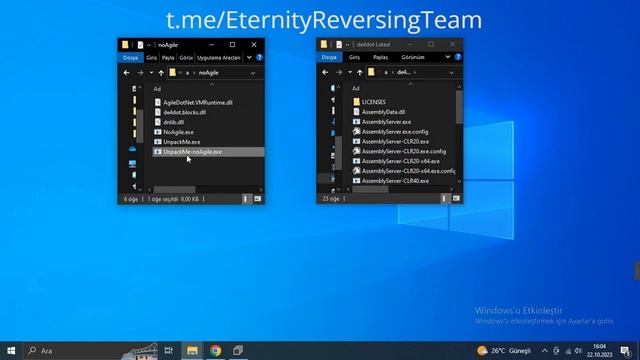
Task: Open address bar history dropdown in noAgile window
Action: [x=253, y=73]
